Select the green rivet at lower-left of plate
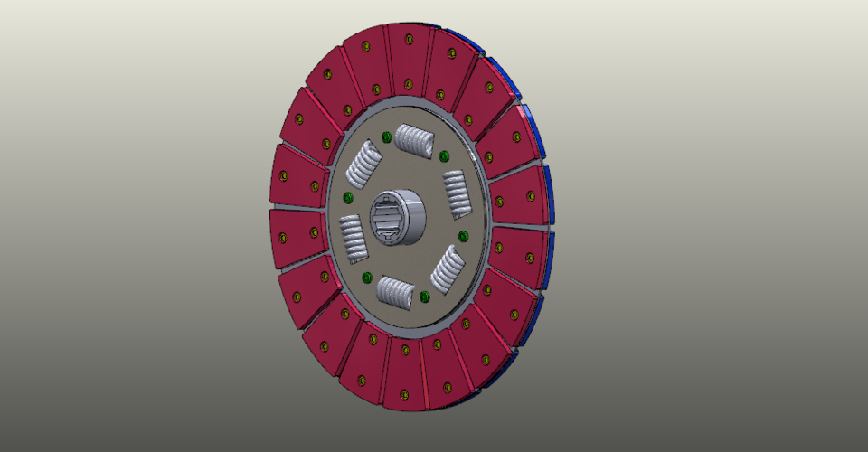 coord(366,277)
